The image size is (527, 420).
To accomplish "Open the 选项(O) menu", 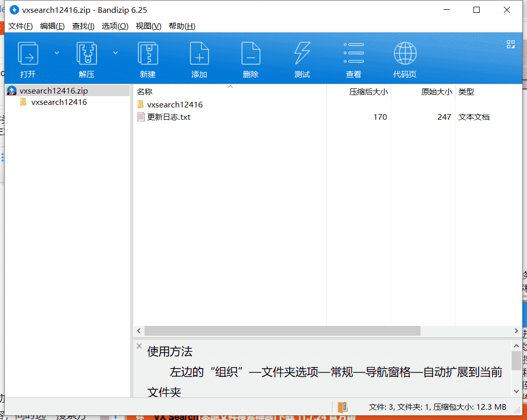I will tap(115, 26).
